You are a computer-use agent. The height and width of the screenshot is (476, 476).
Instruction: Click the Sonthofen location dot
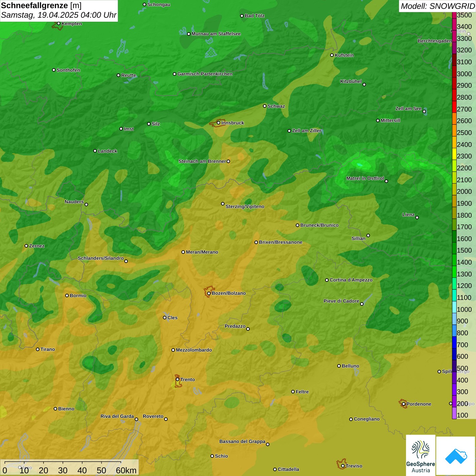[x=54, y=70]
